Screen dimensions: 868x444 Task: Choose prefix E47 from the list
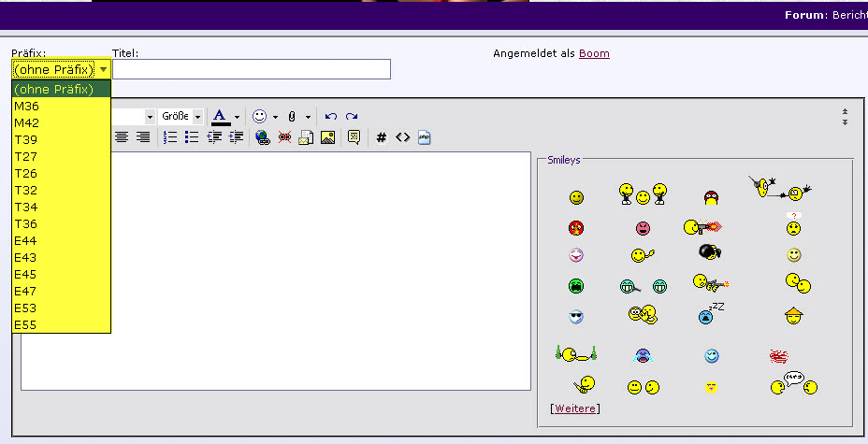[62, 291]
